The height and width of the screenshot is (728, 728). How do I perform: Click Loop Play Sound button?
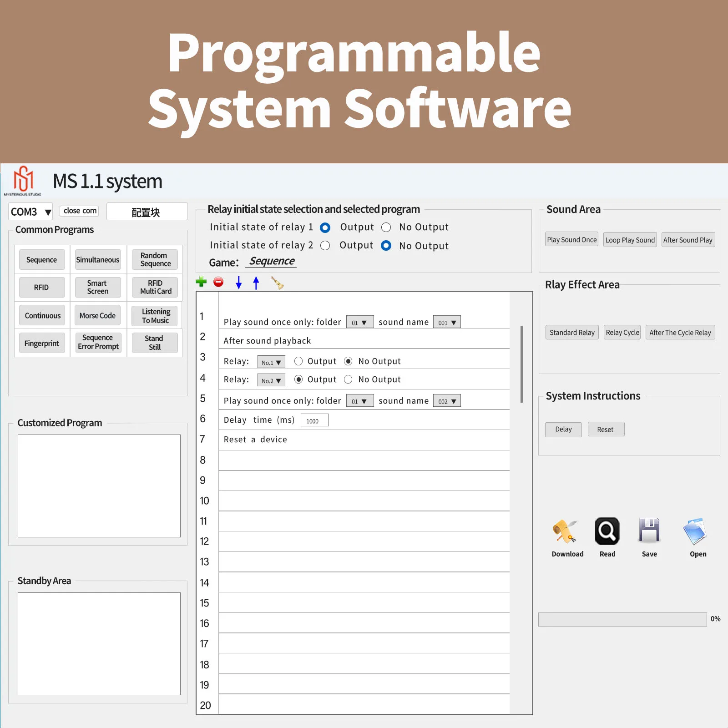click(x=630, y=240)
